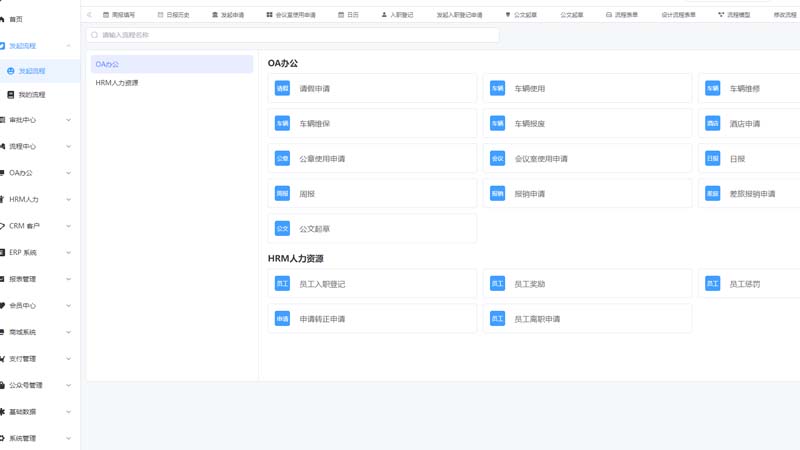Click the 会议室使用申请 card icon
The image size is (800, 450).
(497, 159)
